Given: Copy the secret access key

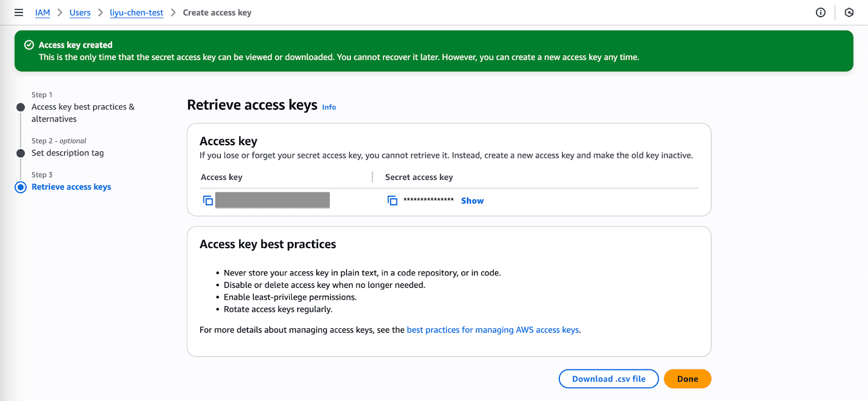Looking at the screenshot, I should coord(392,200).
